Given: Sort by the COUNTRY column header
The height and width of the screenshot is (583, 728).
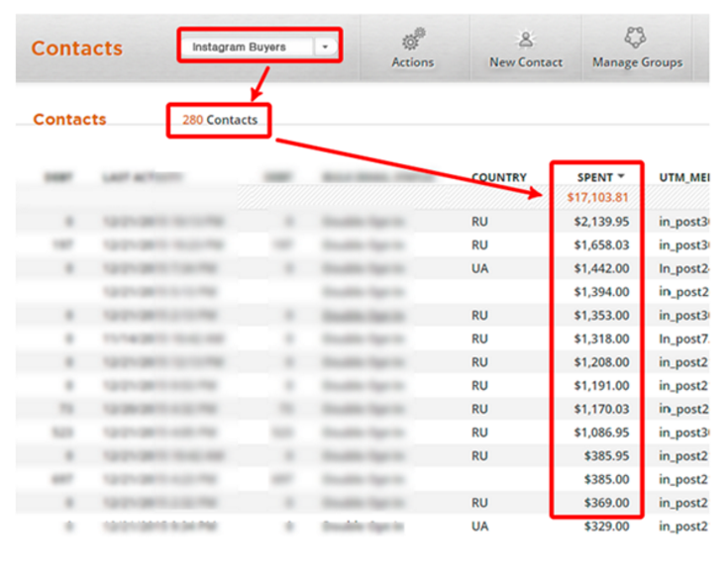Looking at the screenshot, I should (x=498, y=178).
